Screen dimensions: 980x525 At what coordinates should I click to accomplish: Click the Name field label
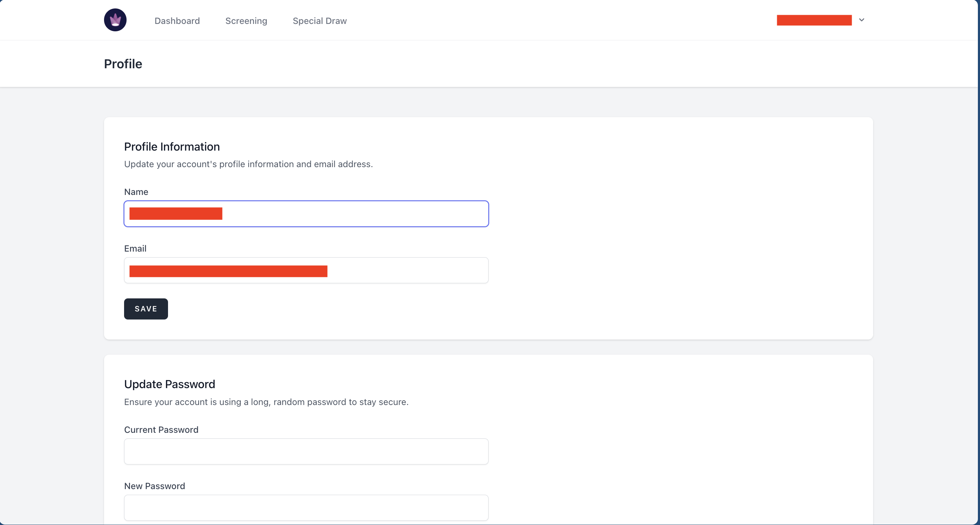coord(136,192)
